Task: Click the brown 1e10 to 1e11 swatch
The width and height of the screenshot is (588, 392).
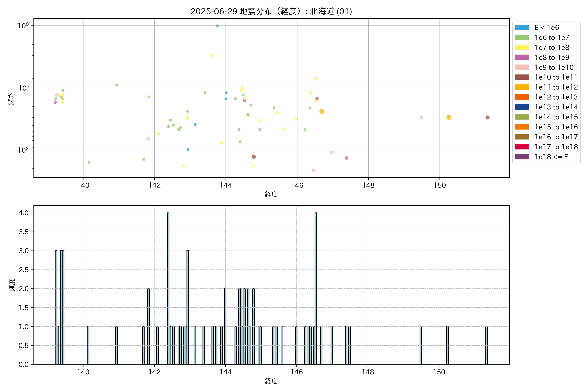Action: (522, 77)
